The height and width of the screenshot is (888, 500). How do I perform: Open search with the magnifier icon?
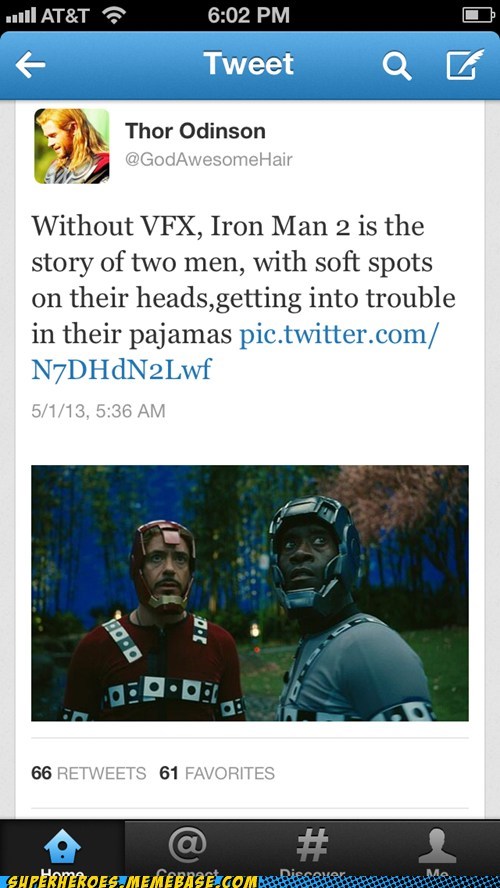tap(396, 66)
